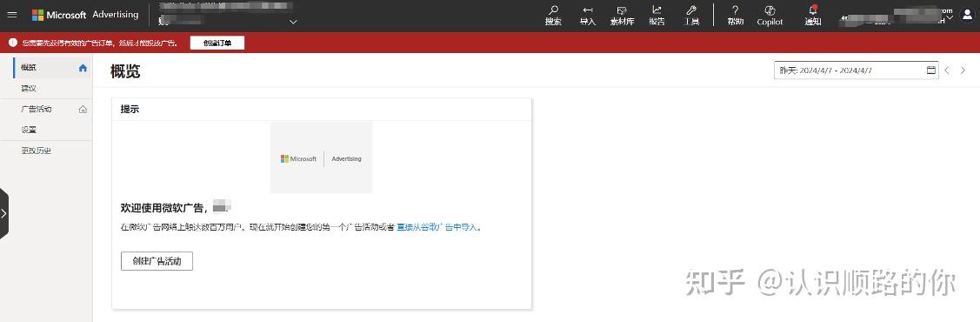Open the 帮助 help menu

click(735, 16)
